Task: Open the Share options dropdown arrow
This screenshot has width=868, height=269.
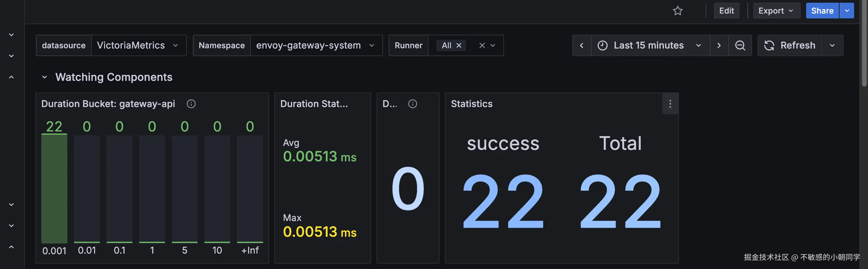Action: pos(847,11)
